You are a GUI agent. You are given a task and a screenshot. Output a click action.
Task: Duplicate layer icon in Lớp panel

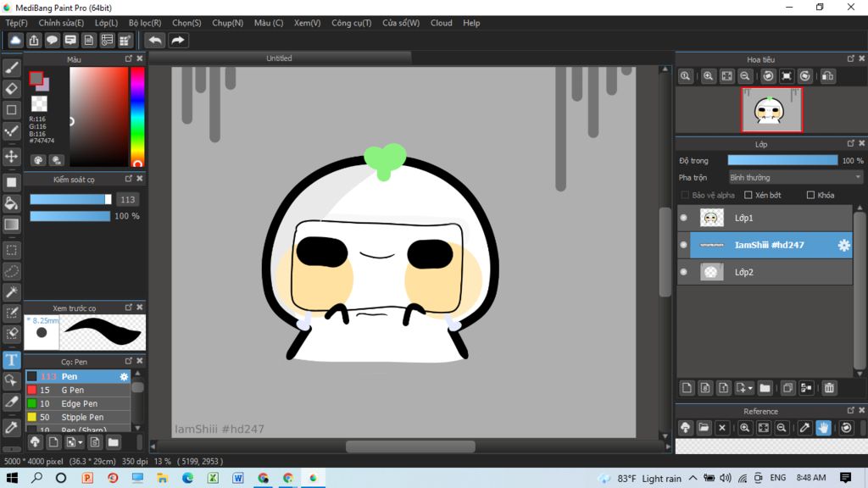coord(787,388)
